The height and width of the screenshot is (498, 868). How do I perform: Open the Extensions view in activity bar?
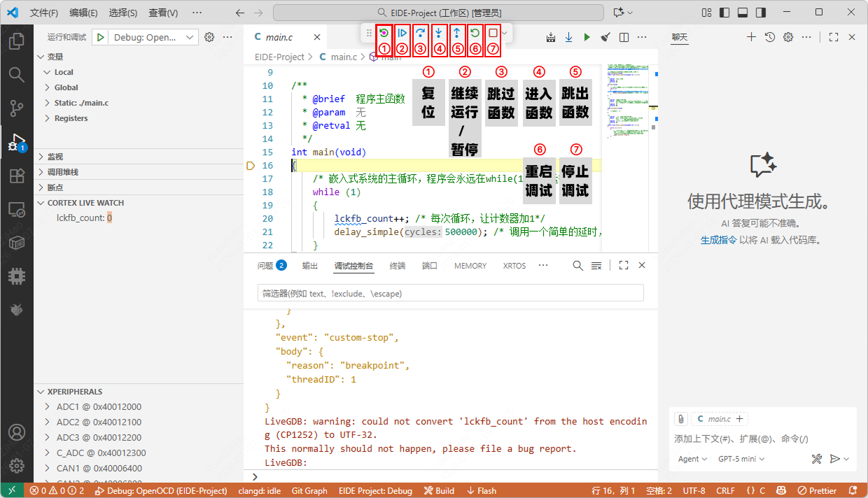tap(17, 176)
